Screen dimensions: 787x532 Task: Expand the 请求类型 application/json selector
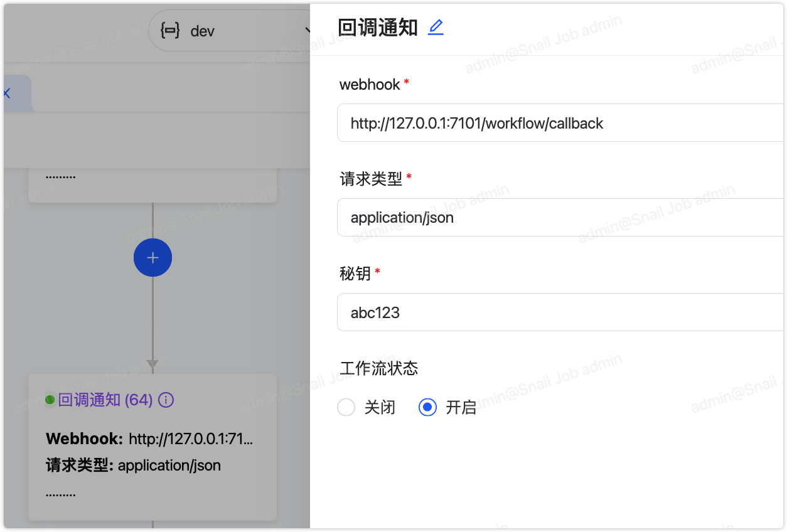pyautogui.click(x=560, y=218)
